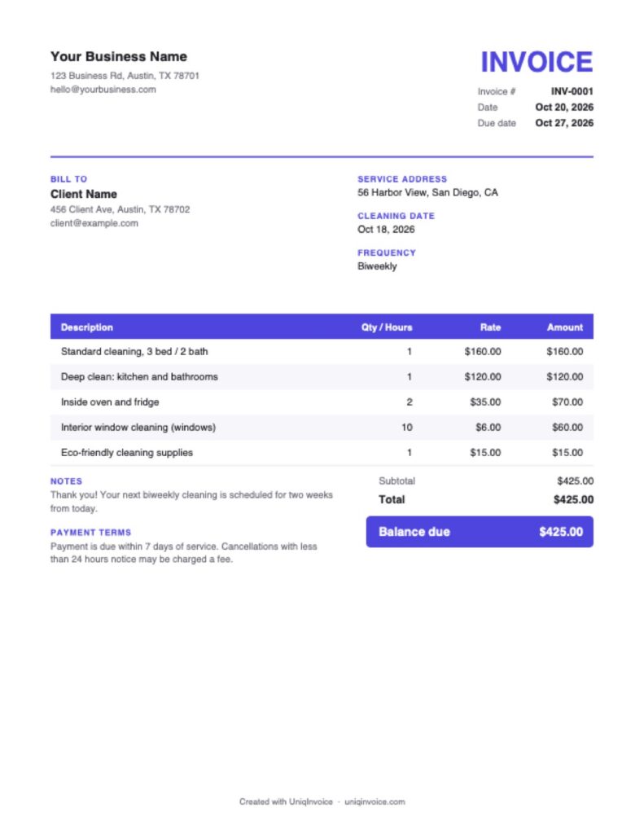The image size is (644, 834).
Task: Click the cleaning date Oct 18, 2026
Action: coord(386,229)
